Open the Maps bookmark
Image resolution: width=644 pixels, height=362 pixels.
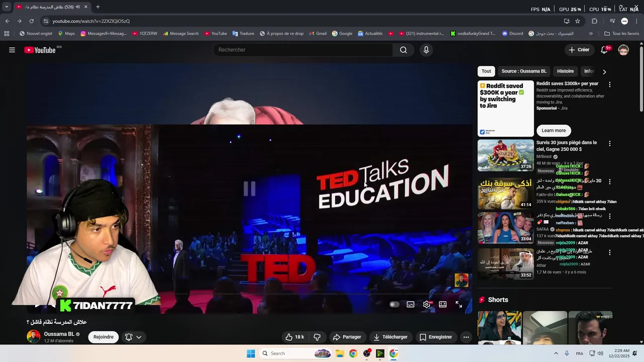[x=66, y=34]
